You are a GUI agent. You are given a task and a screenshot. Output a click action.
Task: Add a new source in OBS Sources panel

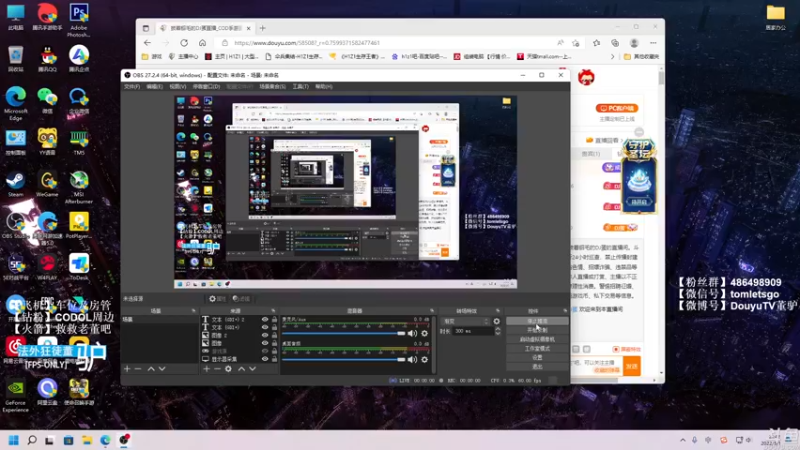click(x=207, y=368)
